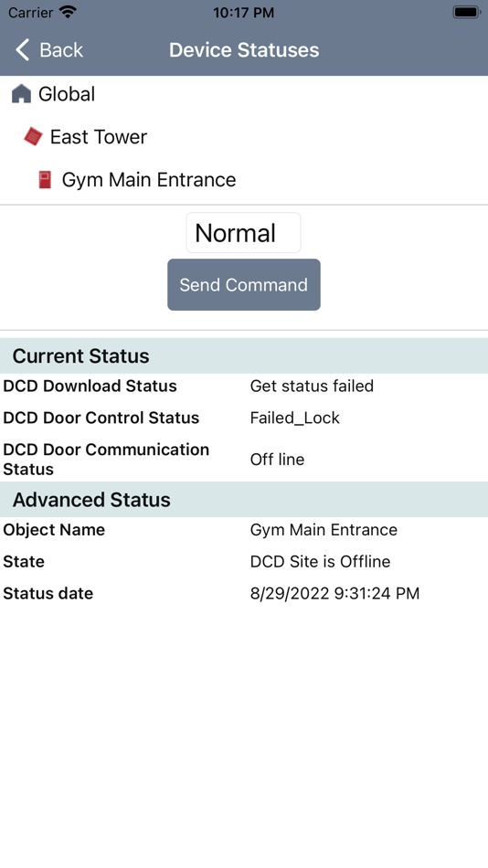Image resolution: width=488 pixels, height=868 pixels.
Task: Tap the Gym Main Entrance door icon
Action: click(x=45, y=179)
